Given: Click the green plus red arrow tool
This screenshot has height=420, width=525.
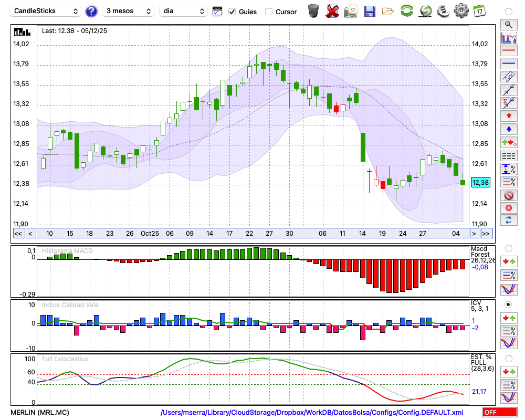Looking at the screenshot, I should point(509,142).
